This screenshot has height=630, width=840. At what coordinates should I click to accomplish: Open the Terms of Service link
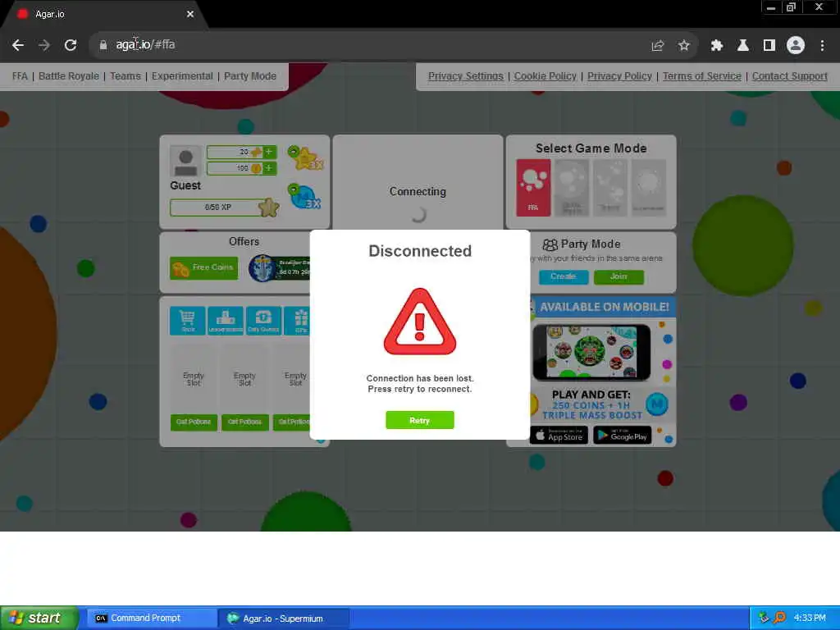click(702, 76)
